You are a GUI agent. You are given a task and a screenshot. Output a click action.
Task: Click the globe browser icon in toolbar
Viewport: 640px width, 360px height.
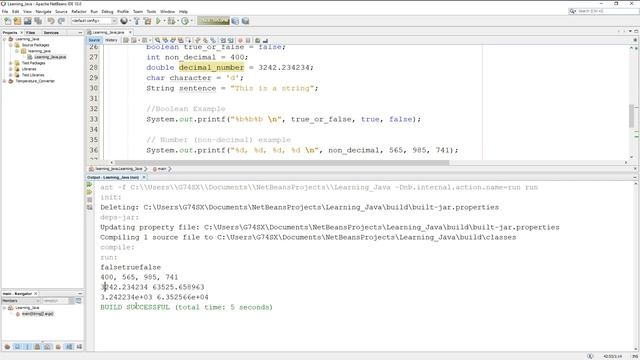coord(124,21)
